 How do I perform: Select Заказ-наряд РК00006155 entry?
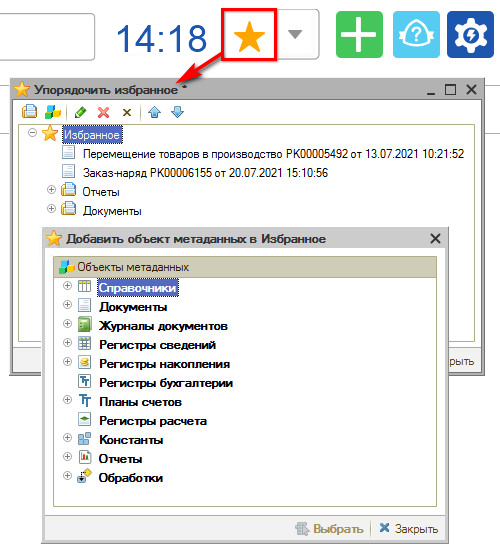205,173
